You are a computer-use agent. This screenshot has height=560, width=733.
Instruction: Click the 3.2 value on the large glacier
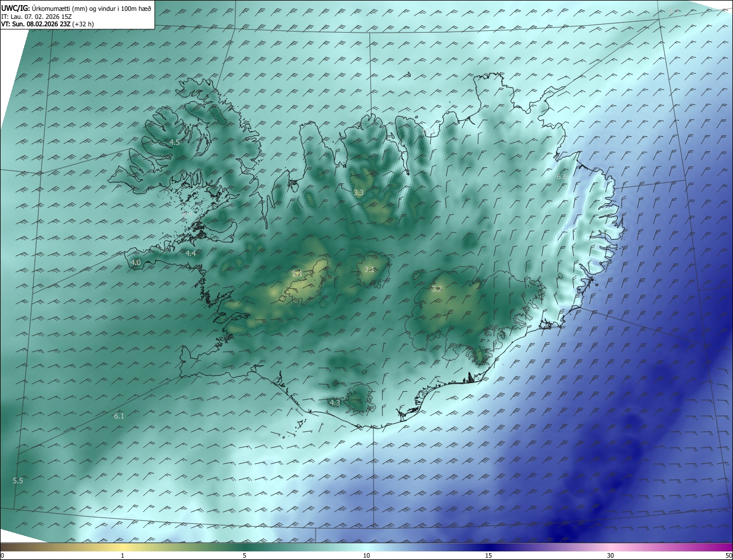(437, 289)
